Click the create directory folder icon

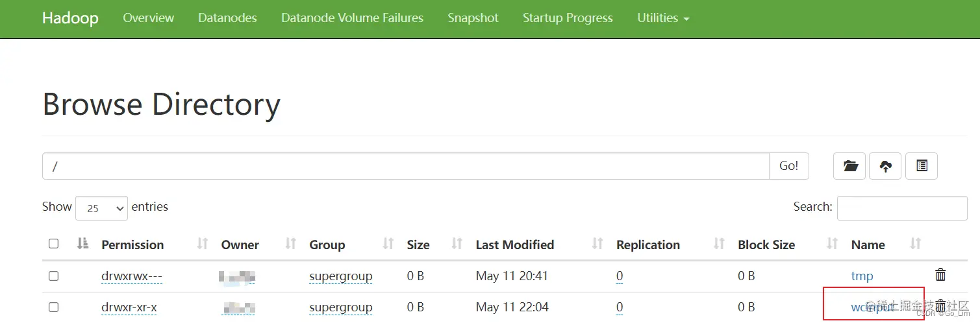(850, 166)
